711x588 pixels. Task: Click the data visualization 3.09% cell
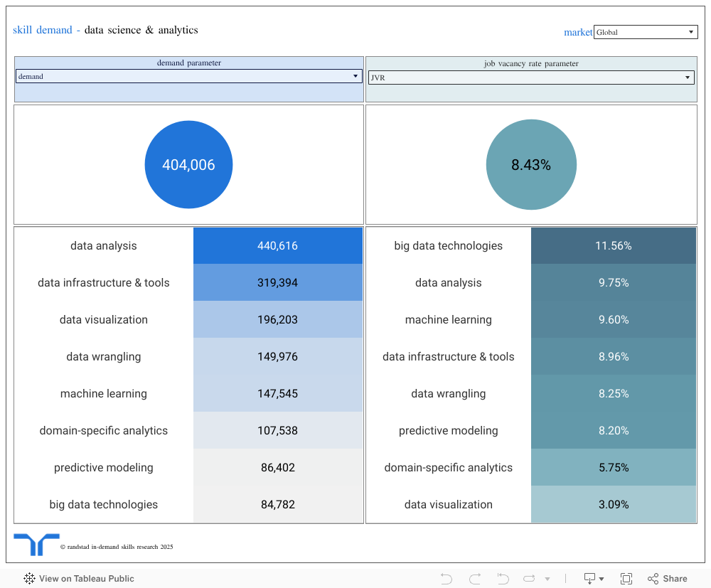pos(613,505)
